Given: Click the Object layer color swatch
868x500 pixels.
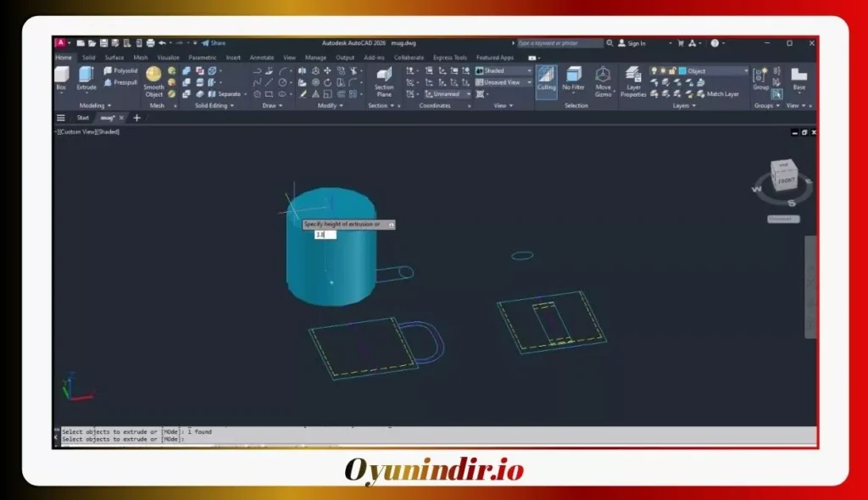Looking at the screenshot, I should coord(682,70).
